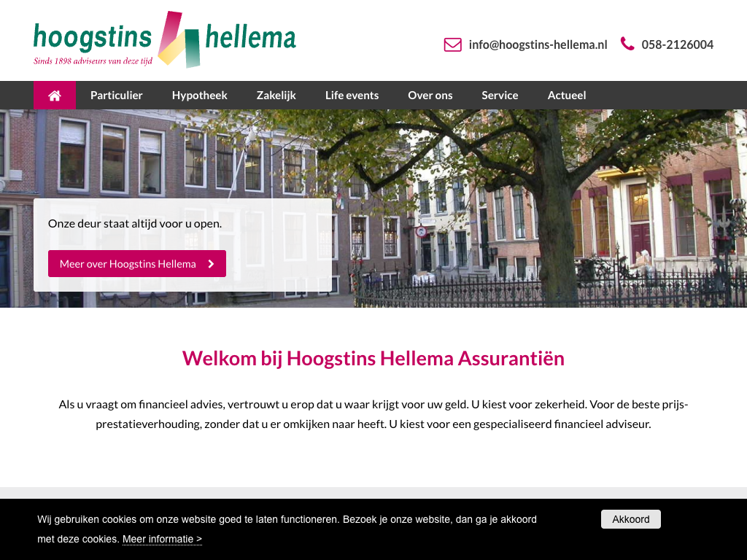
Task: Go to the Service section
Action: [x=500, y=96]
